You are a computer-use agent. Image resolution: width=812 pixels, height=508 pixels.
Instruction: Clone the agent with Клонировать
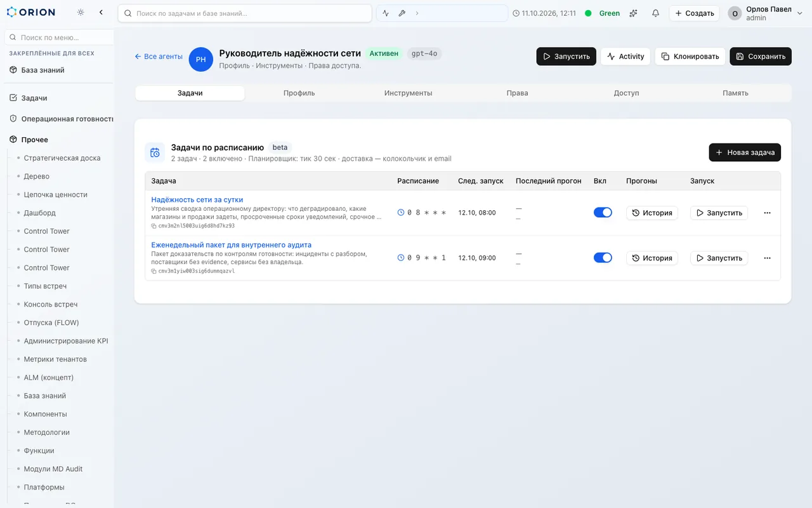click(690, 57)
